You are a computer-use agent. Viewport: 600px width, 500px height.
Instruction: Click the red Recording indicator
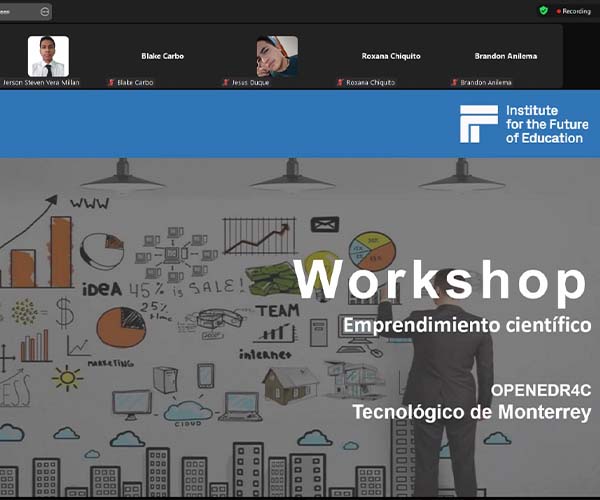[x=574, y=11]
